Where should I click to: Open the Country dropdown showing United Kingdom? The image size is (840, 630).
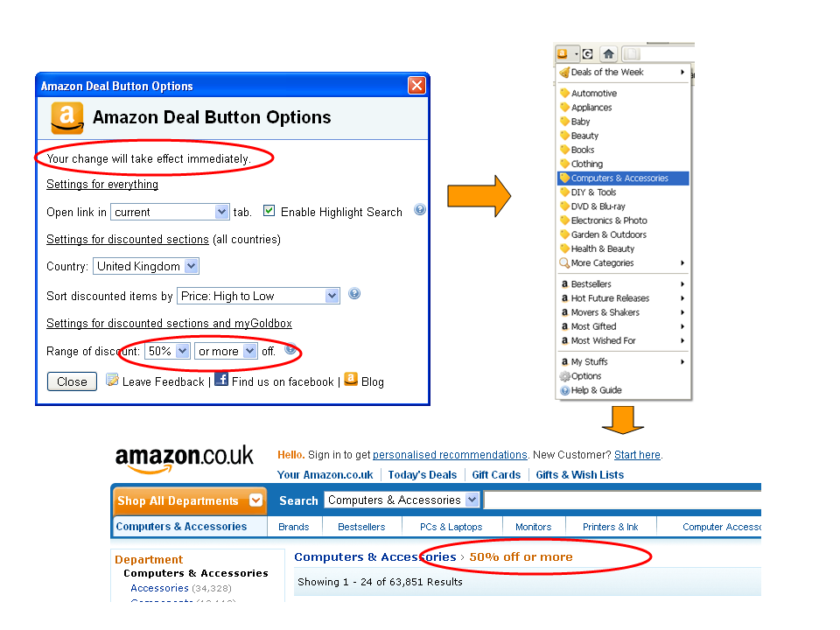pyautogui.click(x=146, y=266)
